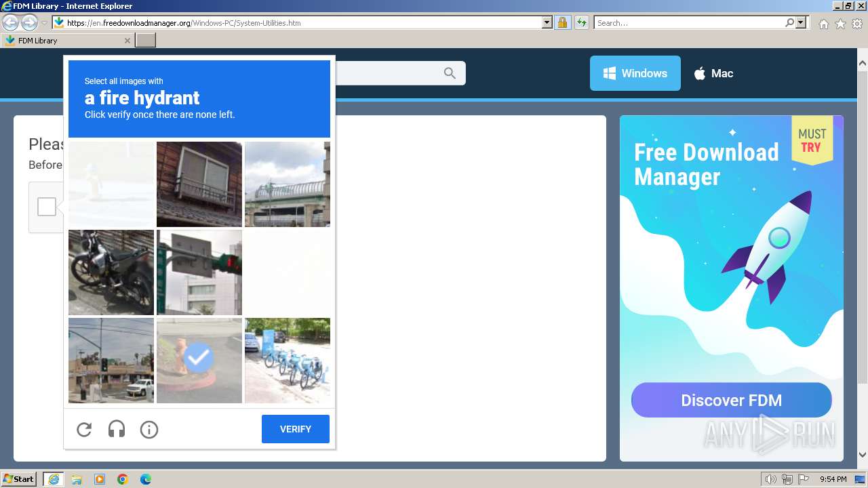This screenshot has width=868, height=488.
Task: Open Favorites star icon
Action: click(840, 24)
